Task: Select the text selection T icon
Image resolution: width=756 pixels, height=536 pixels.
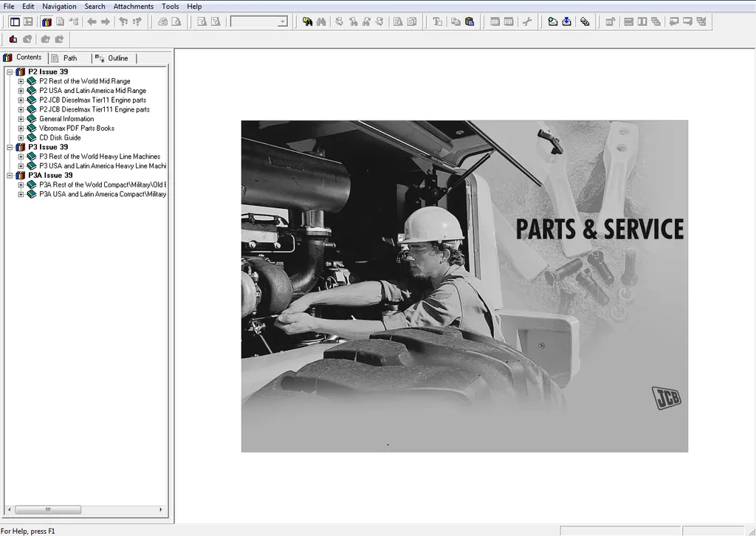Action: click(x=437, y=21)
